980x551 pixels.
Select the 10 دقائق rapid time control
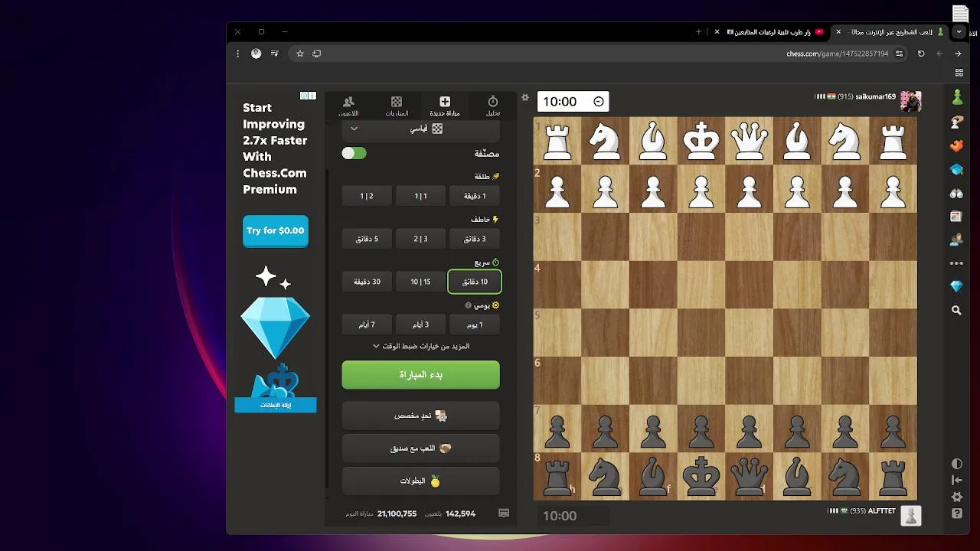pos(475,282)
